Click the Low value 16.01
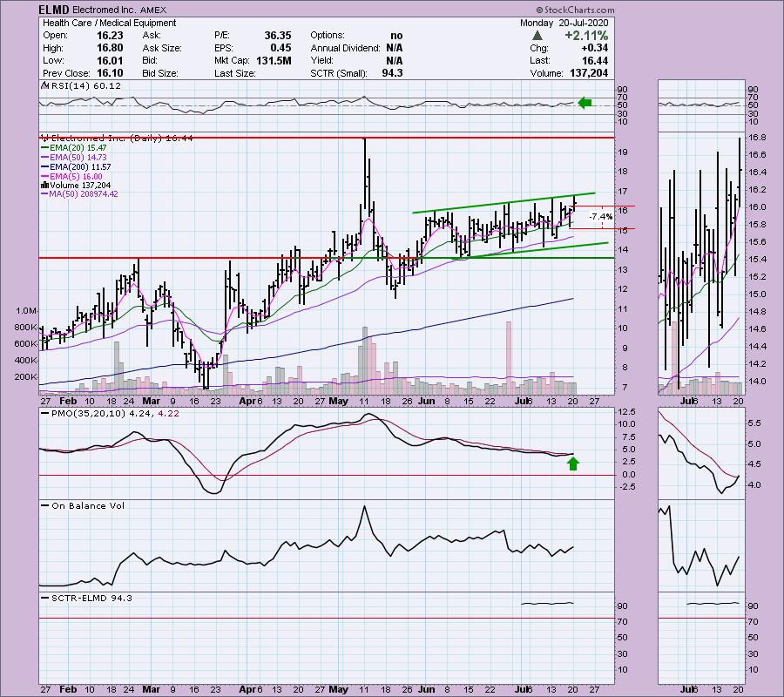The height and width of the screenshot is (697, 784). [110, 60]
